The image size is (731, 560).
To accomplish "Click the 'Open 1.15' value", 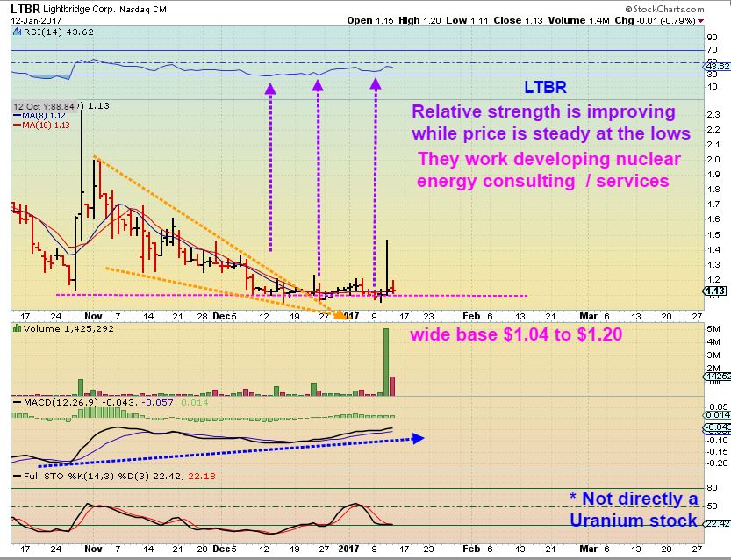I will [370, 20].
